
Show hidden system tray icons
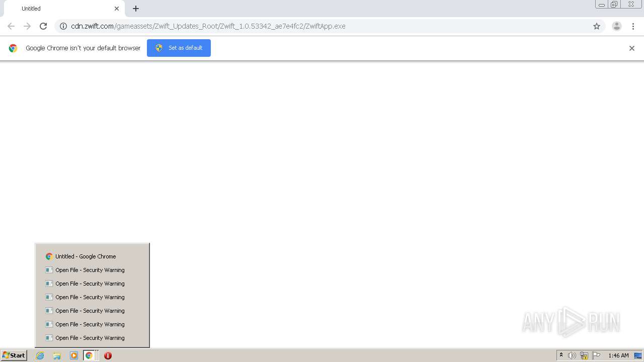click(x=561, y=355)
